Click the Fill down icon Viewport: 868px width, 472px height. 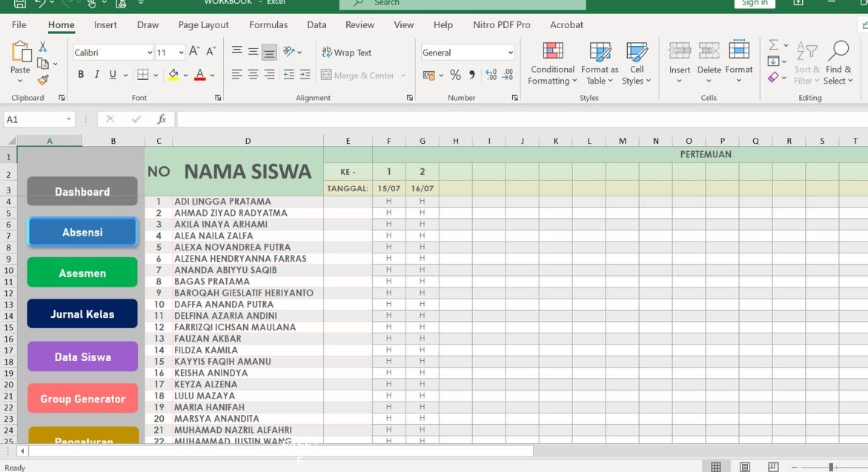click(774, 62)
